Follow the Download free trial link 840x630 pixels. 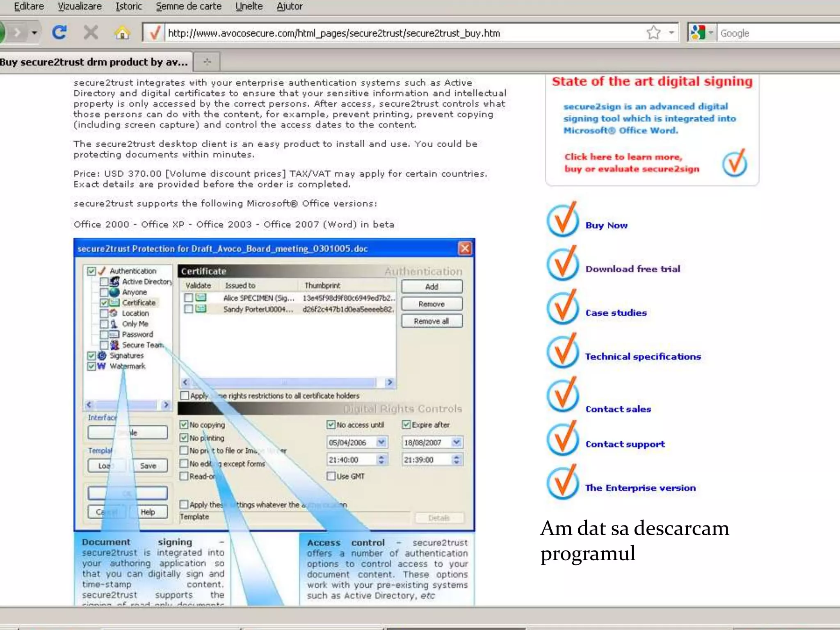633,269
